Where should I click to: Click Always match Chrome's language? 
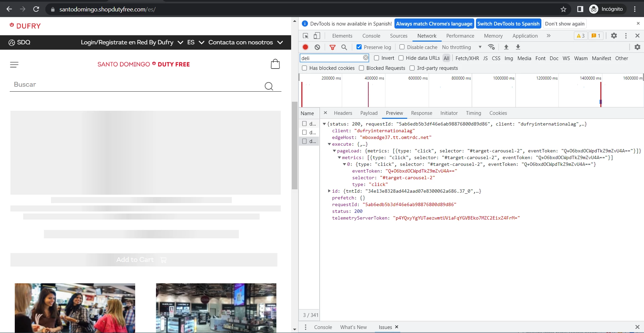coord(434,23)
